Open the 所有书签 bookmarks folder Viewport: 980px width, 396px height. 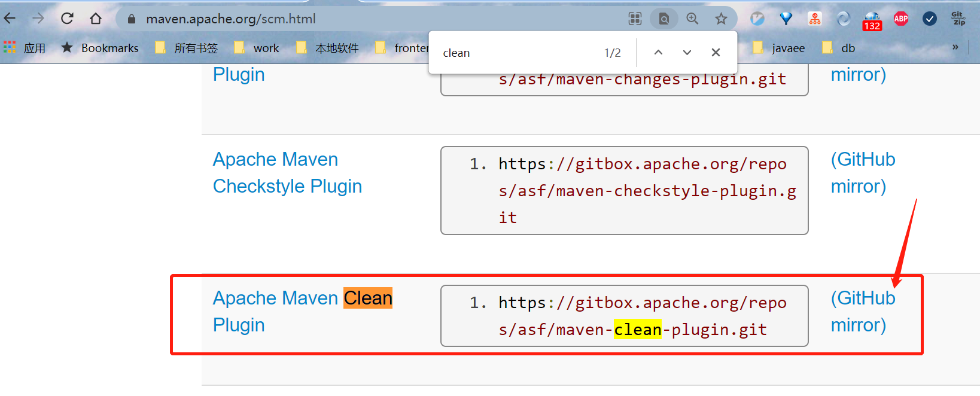[186, 48]
